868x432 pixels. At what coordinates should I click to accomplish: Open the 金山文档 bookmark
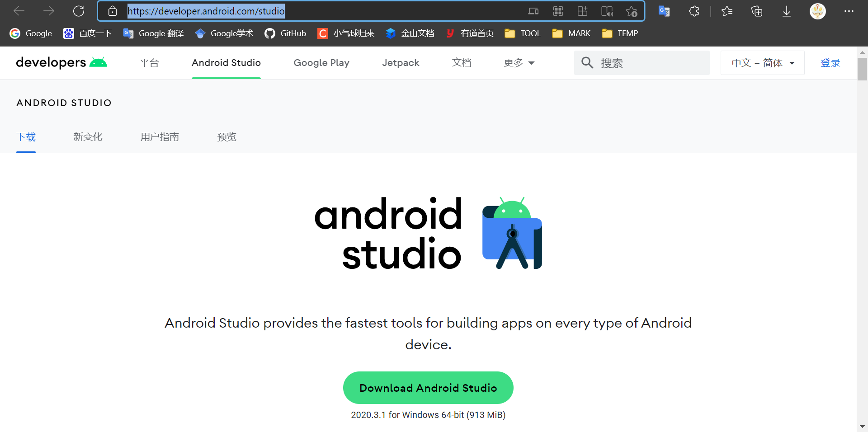pos(410,33)
